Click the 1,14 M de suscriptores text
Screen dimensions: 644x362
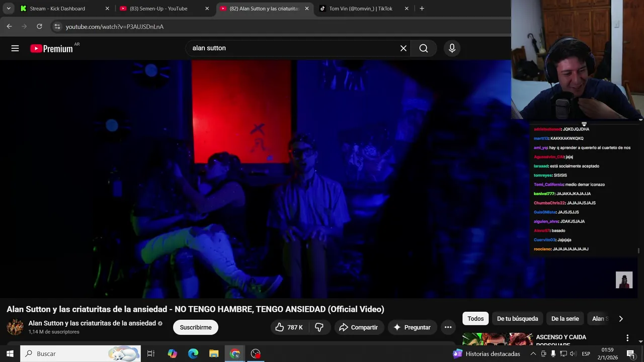coord(54,332)
